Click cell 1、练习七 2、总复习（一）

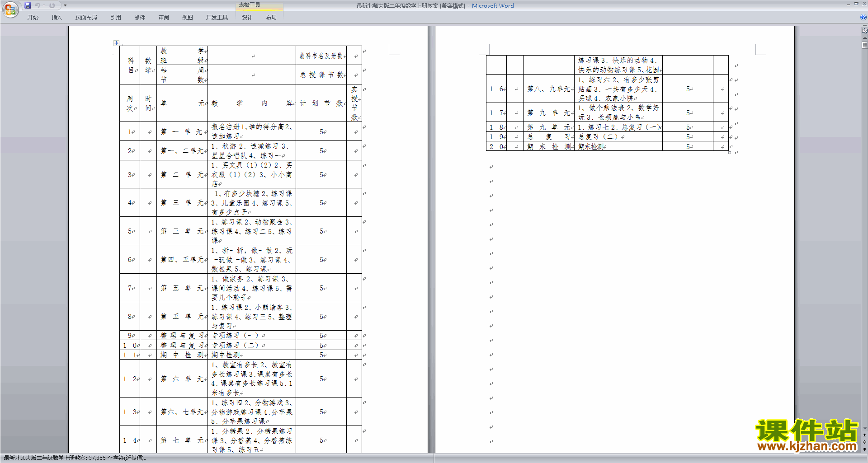click(x=618, y=127)
